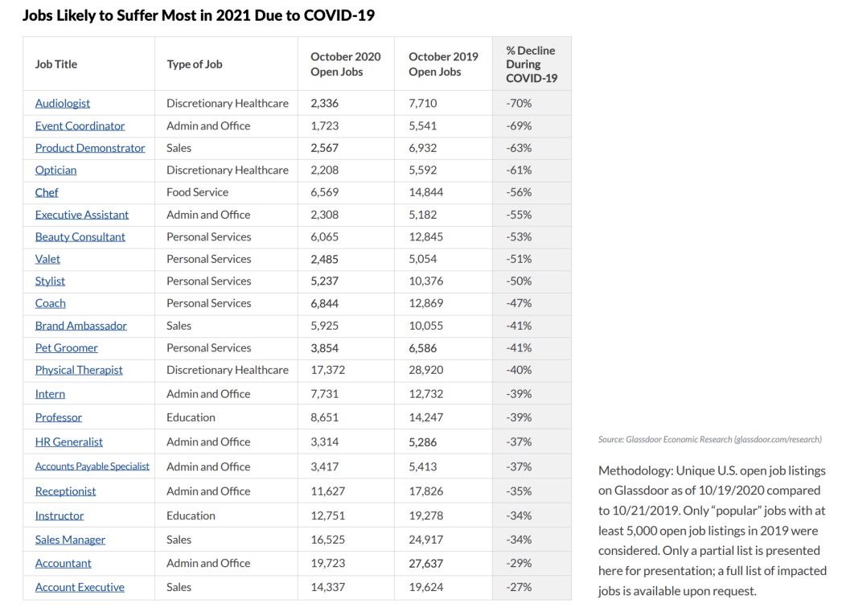Image resolution: width=842 pixels, height=616 pixels.
Task: Open the Chef job page
Action: point(47,192)
